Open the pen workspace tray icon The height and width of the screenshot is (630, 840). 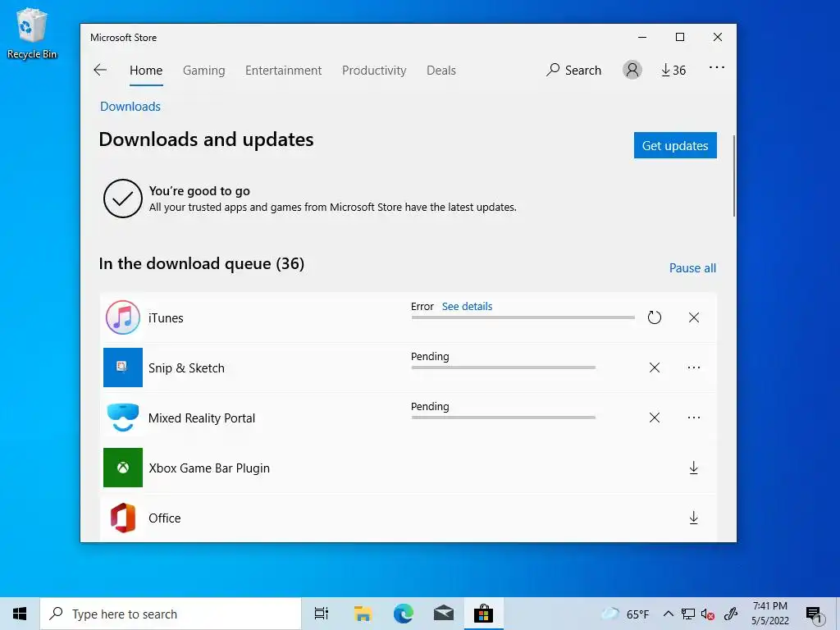731,614
